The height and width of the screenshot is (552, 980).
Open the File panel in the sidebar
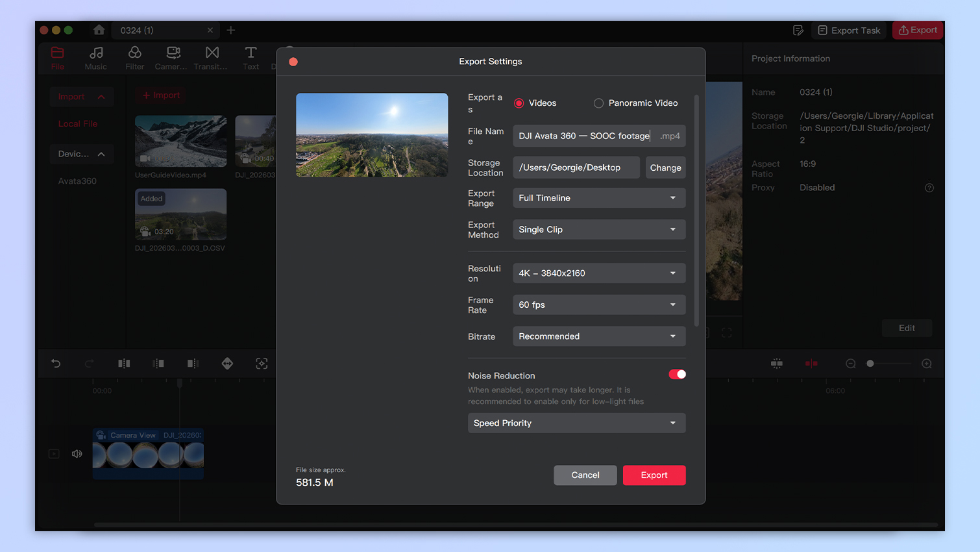pyautogui.click(x=57, y=58)
